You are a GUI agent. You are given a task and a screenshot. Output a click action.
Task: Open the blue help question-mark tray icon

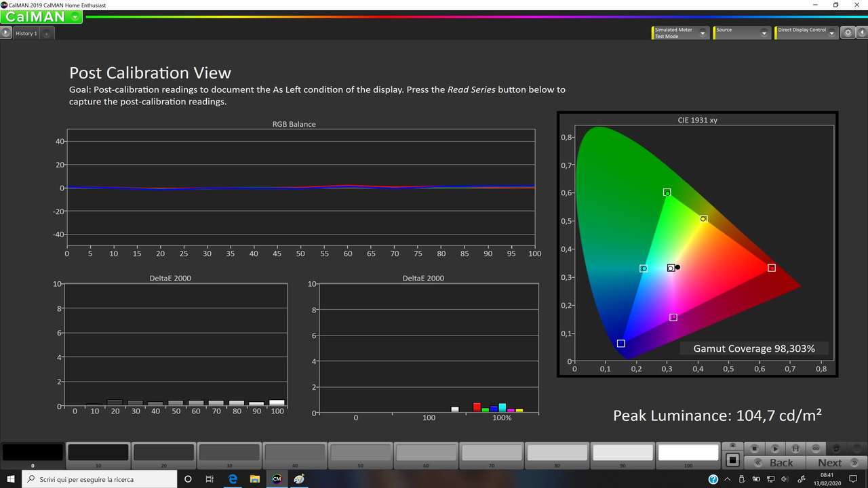click(x=713, y=479)
